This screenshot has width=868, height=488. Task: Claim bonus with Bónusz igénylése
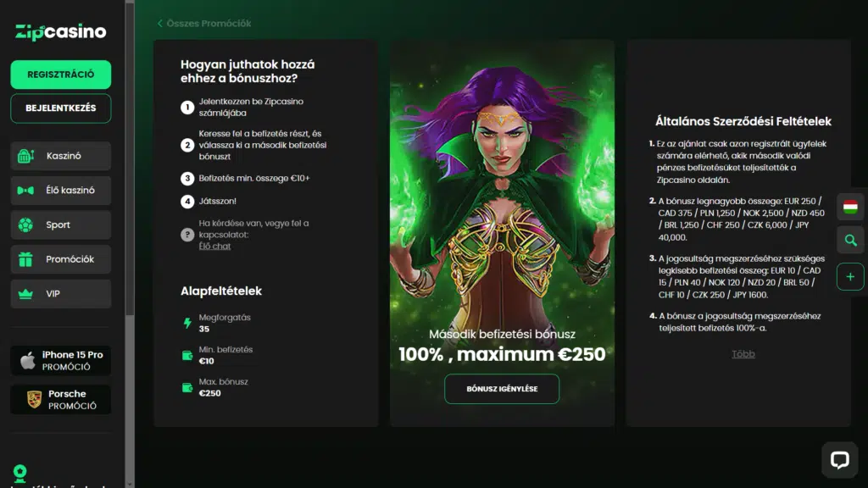502,389
